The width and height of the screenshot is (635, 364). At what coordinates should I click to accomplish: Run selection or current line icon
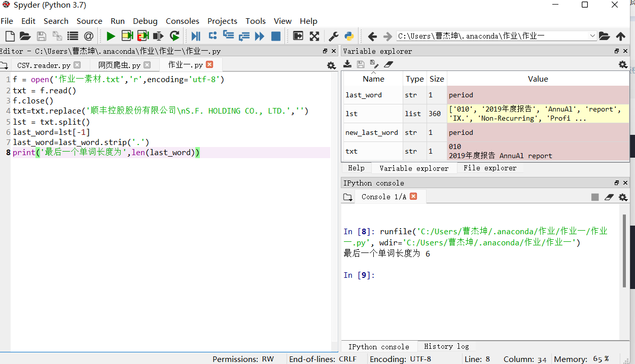158,36
